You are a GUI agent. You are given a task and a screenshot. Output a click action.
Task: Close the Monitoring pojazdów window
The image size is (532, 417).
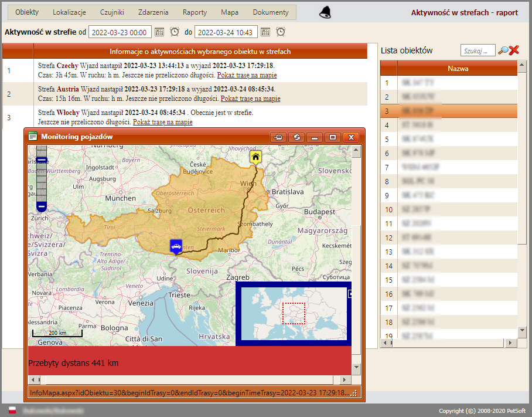[351, 137]
